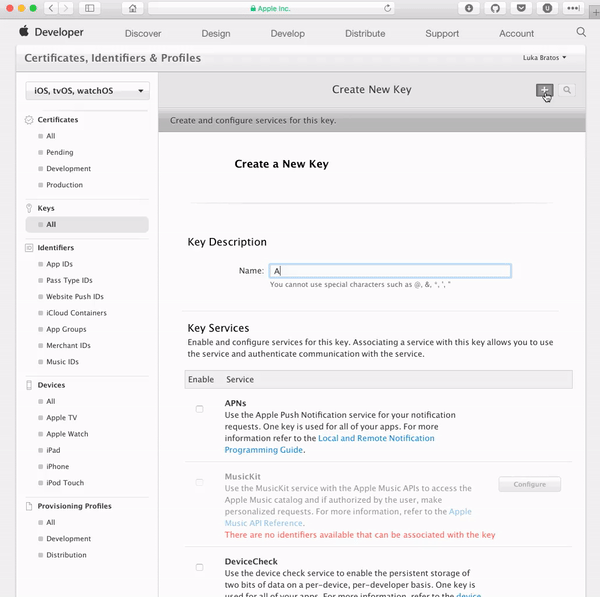Select iPod Touch devices
600x597 pixels.
click(x=65, y=483)
